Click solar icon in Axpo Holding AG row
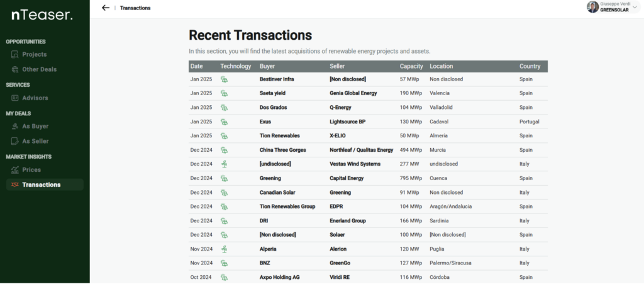The width and height of the screenshot is (644, 284). [224, 278]
